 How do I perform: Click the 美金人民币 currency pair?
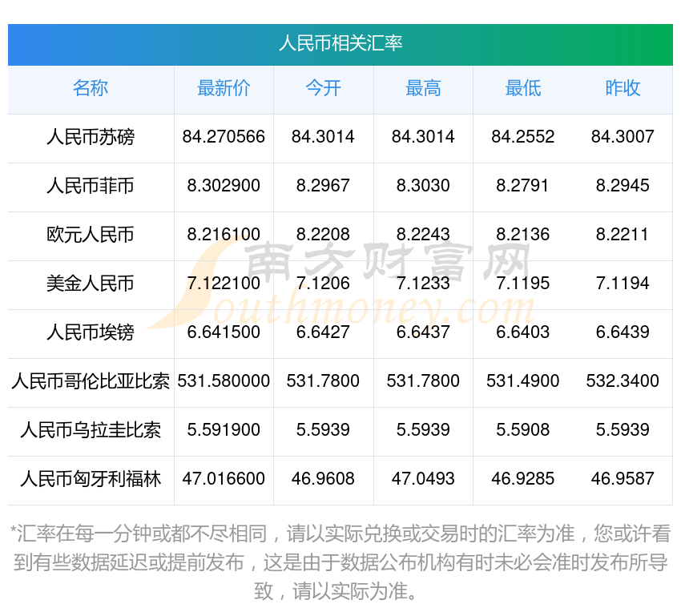tap(91, 284)
